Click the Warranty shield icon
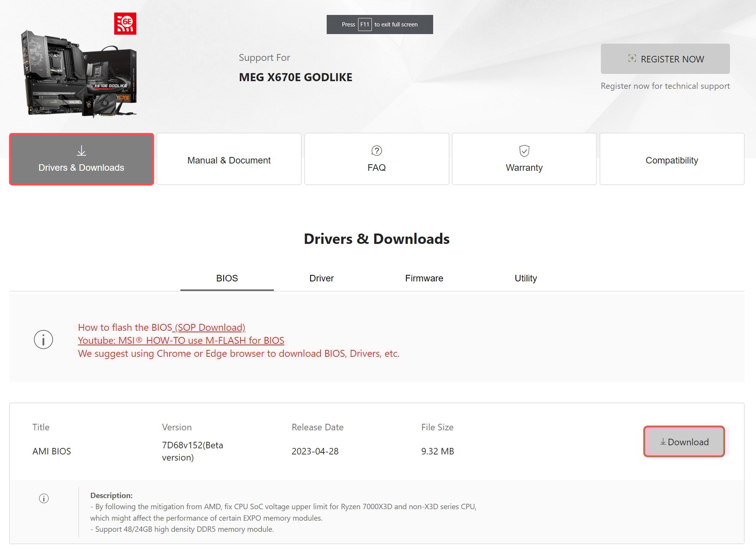 [524, 151]
